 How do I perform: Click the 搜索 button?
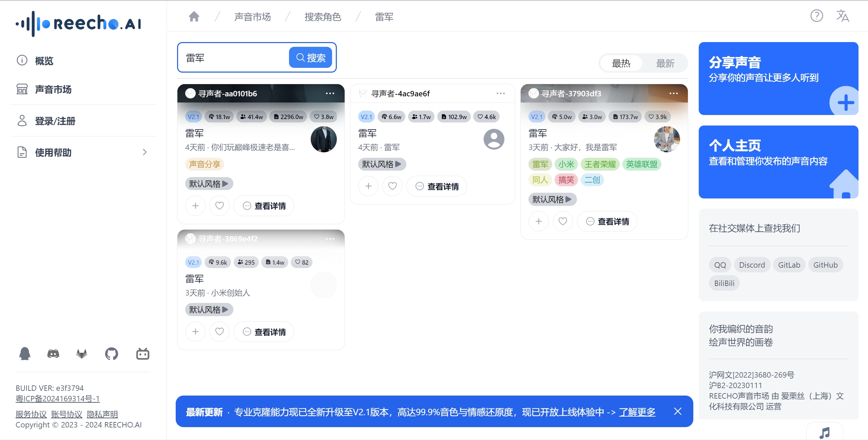pyautogui.click(x=310, y=57)
